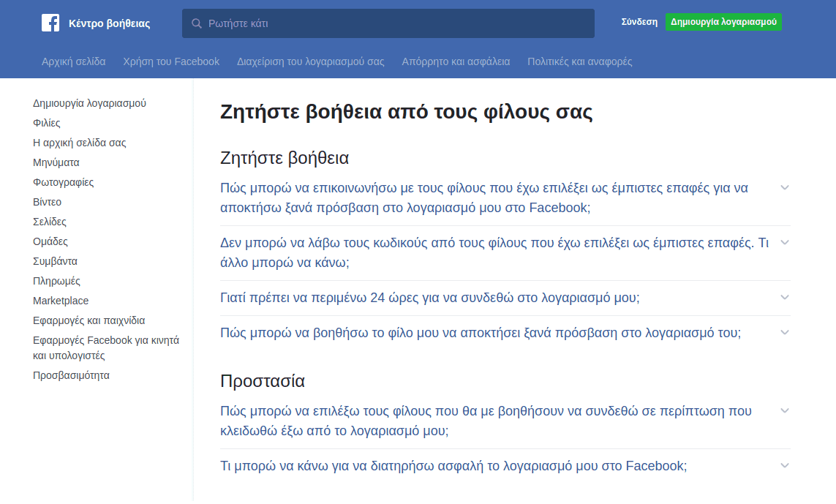
Task: Expand the 24-hour wait question chevron
Action: pos(784,298)
